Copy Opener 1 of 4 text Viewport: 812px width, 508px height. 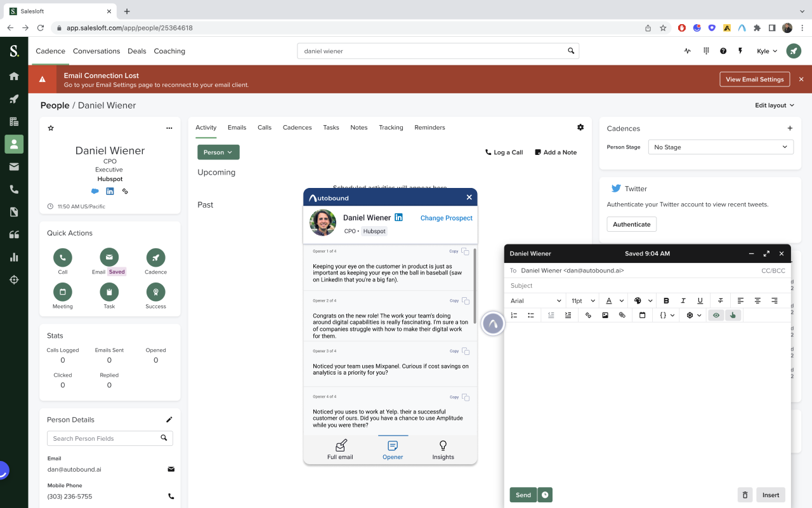(460, 251)
